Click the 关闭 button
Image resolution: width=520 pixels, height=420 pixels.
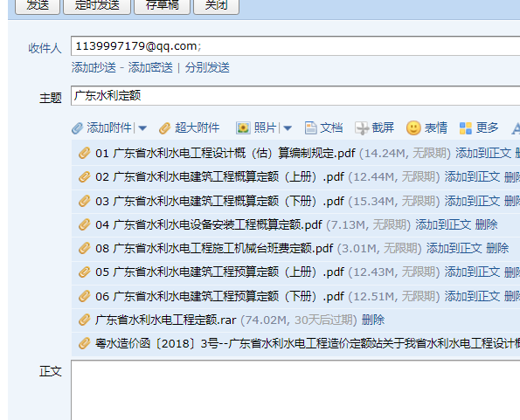point(216,5)
